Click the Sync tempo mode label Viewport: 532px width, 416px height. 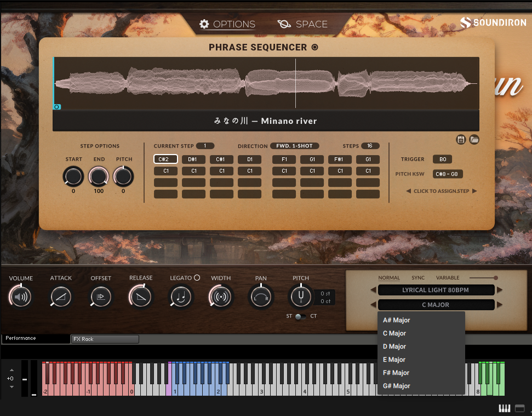click(x=418, y=278)
